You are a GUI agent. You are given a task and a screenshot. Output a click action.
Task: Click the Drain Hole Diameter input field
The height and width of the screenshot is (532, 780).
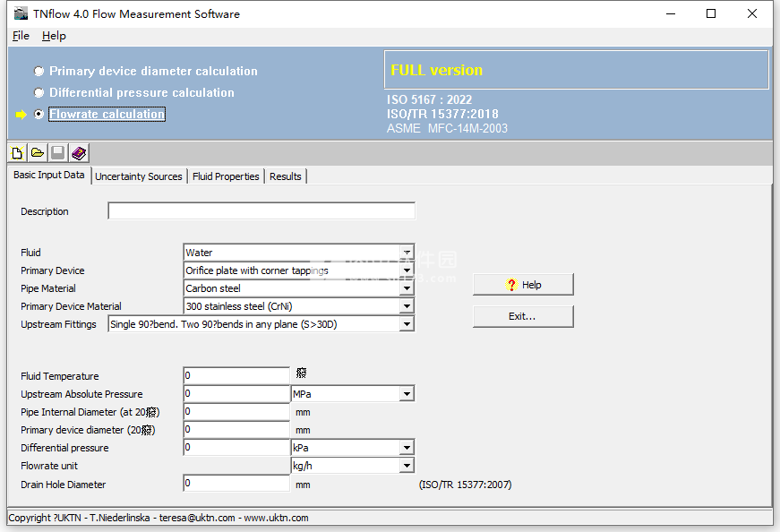pyautogui.click(x=236, y=483)
